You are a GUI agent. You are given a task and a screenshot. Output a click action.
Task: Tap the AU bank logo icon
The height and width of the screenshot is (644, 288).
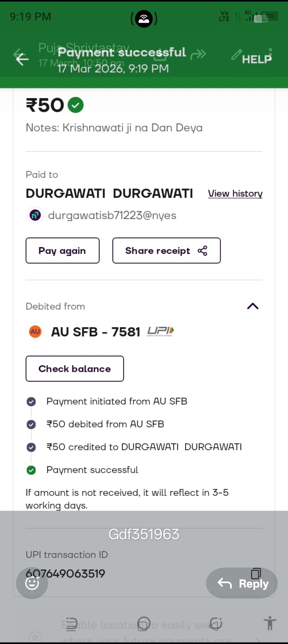point(35,332)
